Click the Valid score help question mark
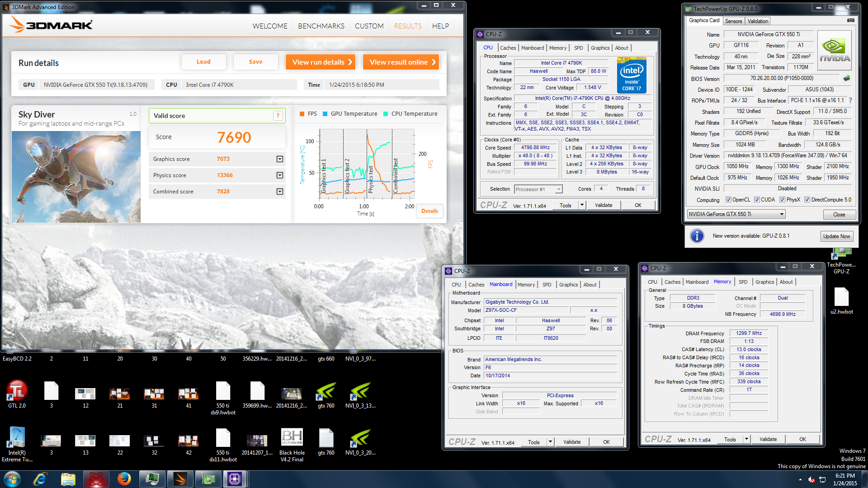Viewport: 868px width, 488px height. (278, 116)
